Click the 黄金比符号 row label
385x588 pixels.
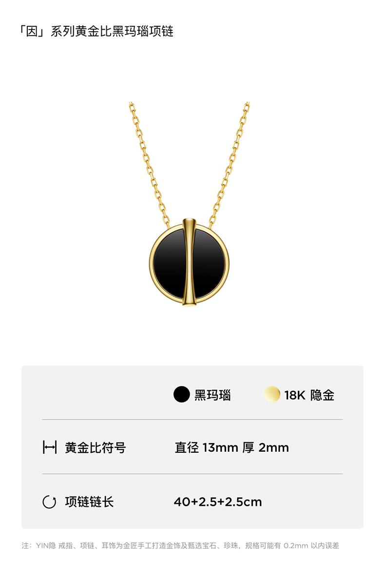point(96,448)
